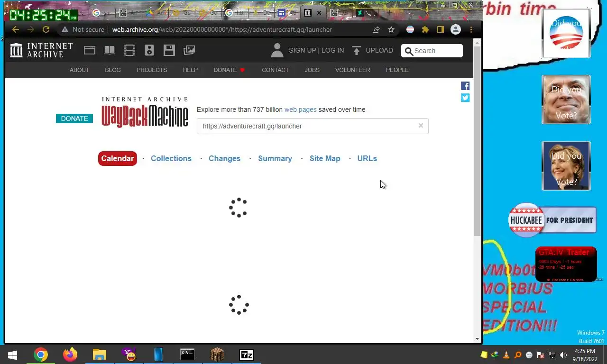Switch to the Summary tab

275,158
